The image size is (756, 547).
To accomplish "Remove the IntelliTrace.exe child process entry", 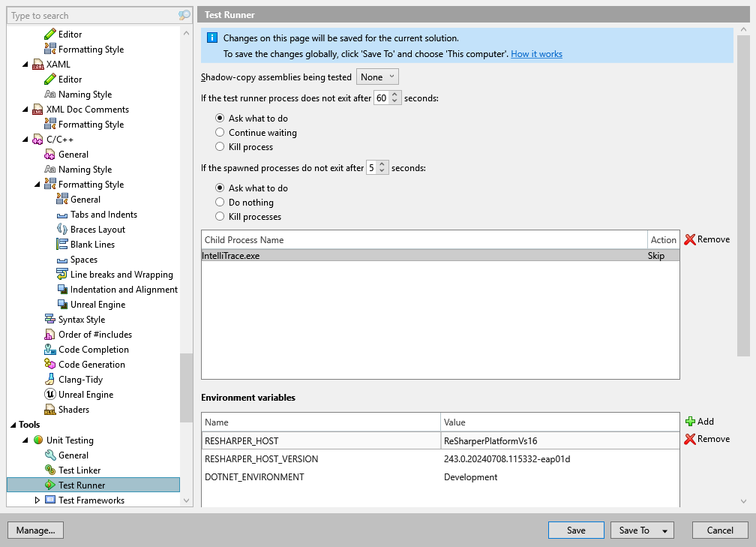I will [706, 239].
